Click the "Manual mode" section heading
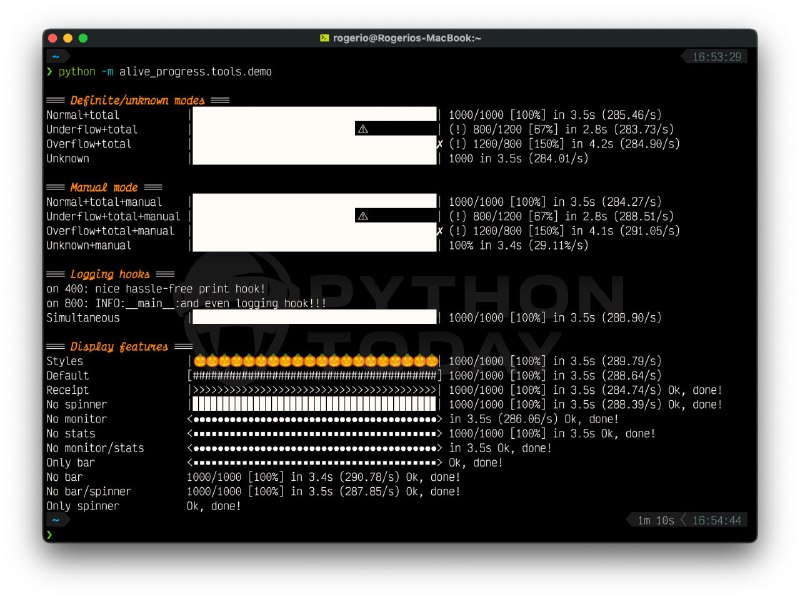 (104, 187)
